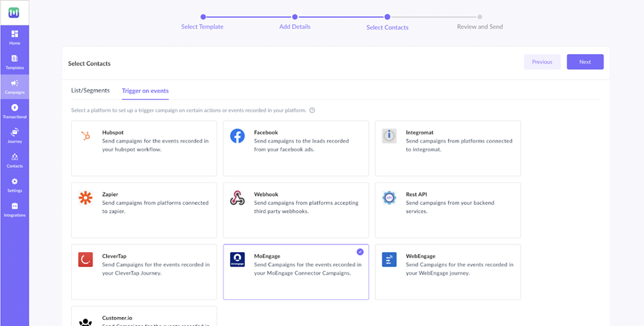Click the Facebook logo icon

pyautogui.click(x=238, y=136)
